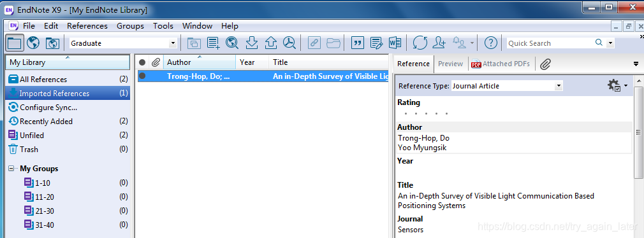Select Recently Added group
644x238 pixels.
[68, 122]
